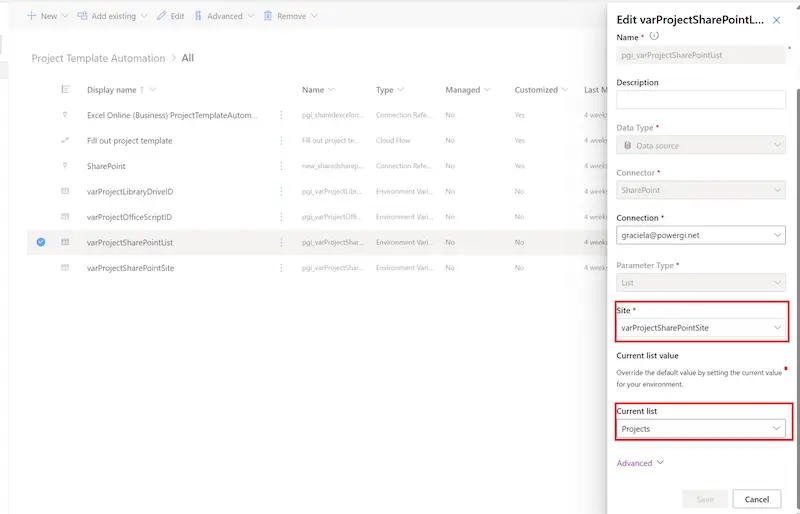800x514 pixels.
Task: Open Name column header menu
Action: pos(318,90)
